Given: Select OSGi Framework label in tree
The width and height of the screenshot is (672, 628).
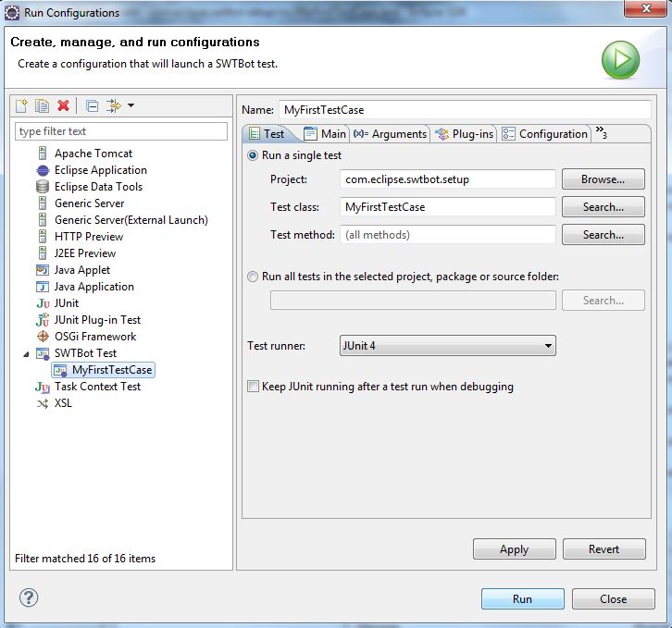Looking at the screenshot, I should tap(95, 337).
